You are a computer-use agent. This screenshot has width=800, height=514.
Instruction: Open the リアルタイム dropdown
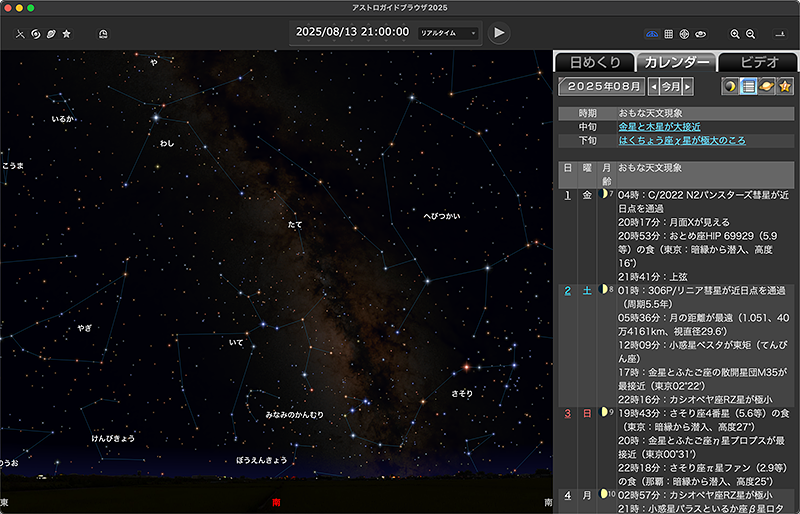[448, 33]
